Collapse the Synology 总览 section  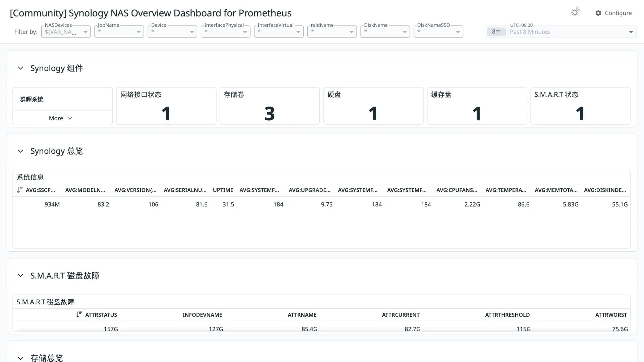[x=20, y=151]
